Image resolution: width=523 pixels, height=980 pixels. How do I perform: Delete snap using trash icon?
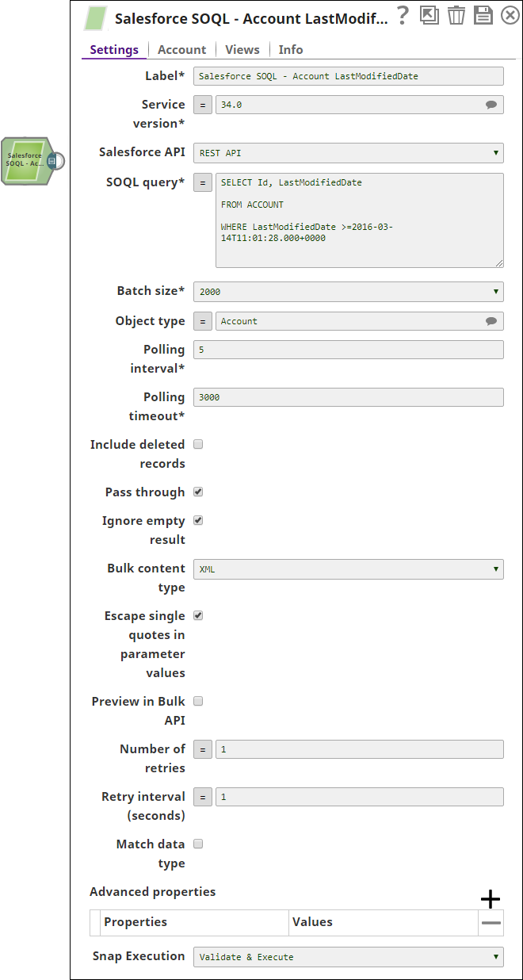[456, 15]
